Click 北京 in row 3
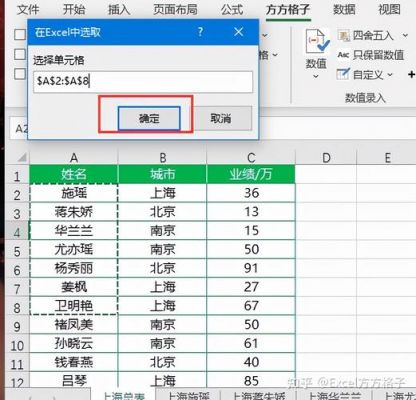 pyautogui.click(x=162, y=212)
